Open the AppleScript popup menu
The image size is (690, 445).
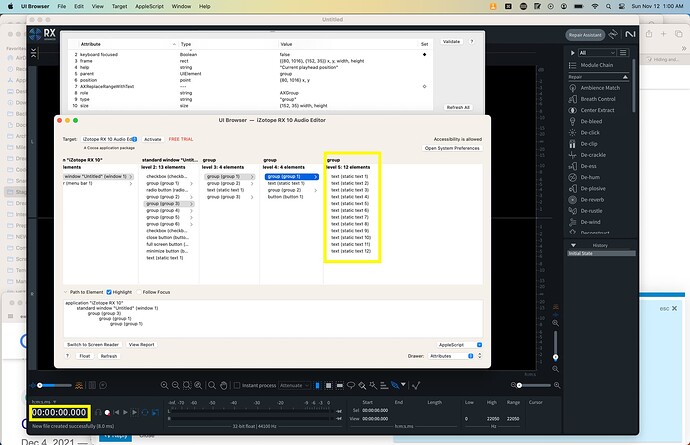click(459, 345)
